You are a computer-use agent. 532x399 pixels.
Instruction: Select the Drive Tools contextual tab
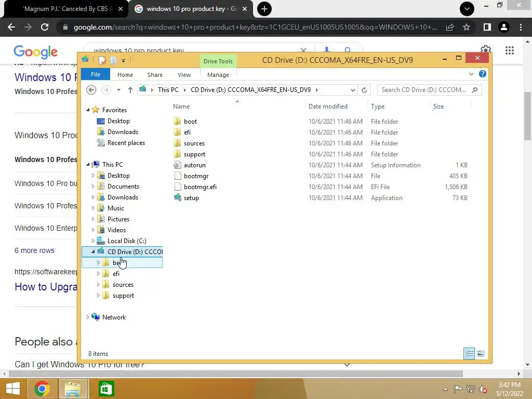pyautogui.click(x=218, y=61)
